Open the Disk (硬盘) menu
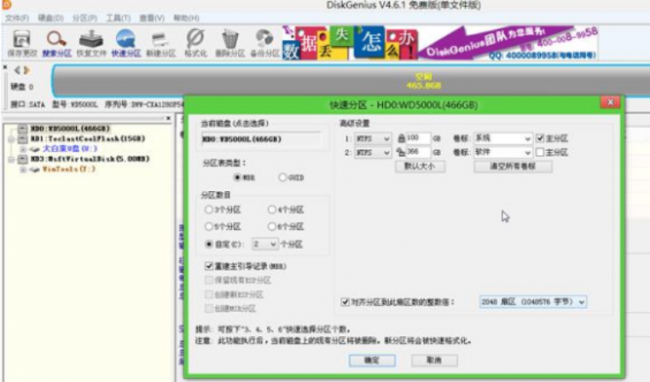The width and height of the screenshot is (650, 382). 50,18
